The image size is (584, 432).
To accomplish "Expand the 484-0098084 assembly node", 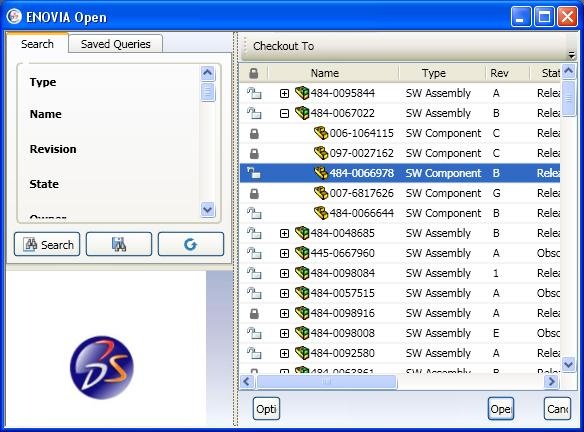I will click(284, 273).
